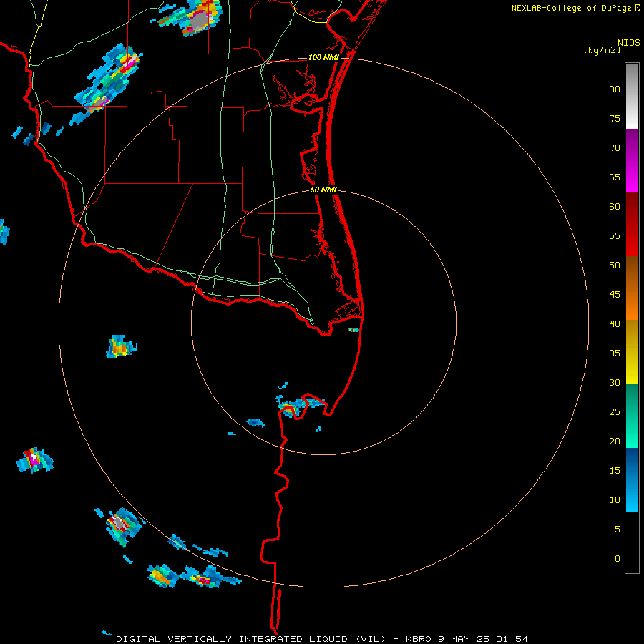Click the yellow segment of color bar
Viewport: 644px width, 644px height.
(x=632, y=352)
